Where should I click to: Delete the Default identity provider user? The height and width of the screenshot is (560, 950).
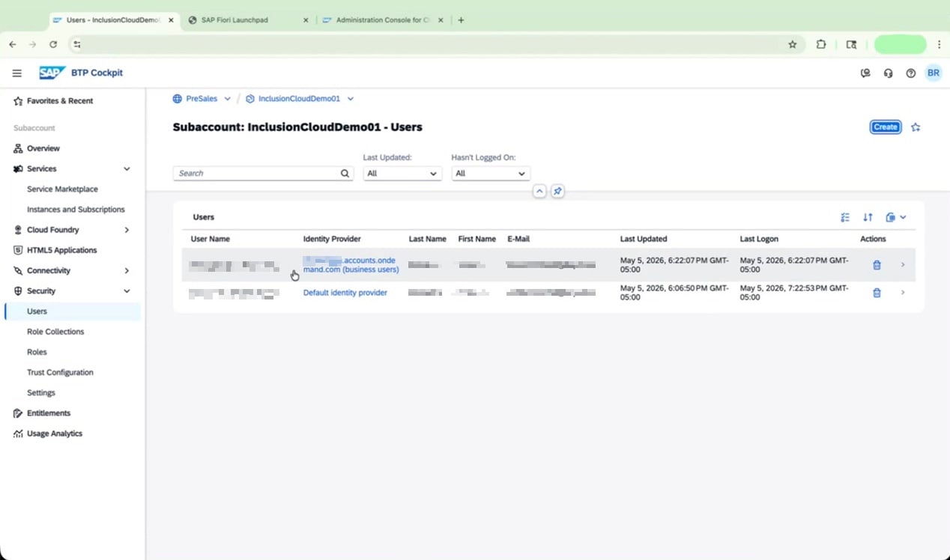(877, 293)
